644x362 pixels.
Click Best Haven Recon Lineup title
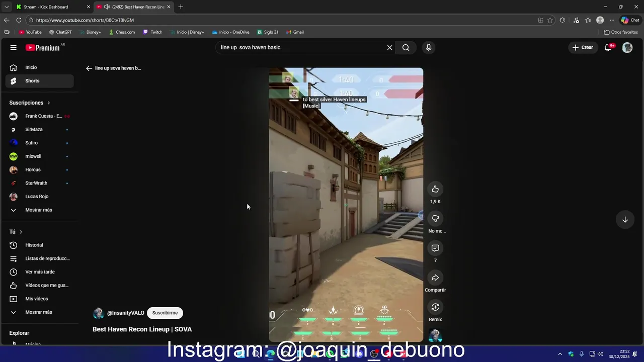pyautogui.click(x=142, y=329)
